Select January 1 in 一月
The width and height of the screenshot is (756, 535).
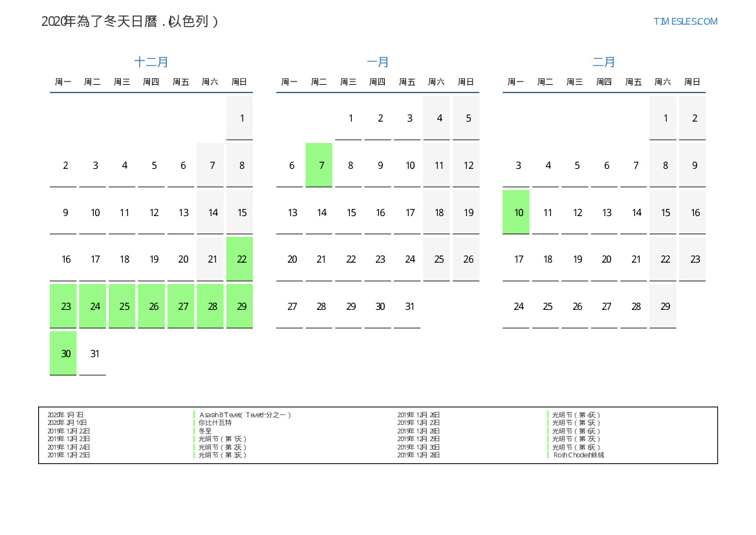pyautogui.click(x=349, y=118)
